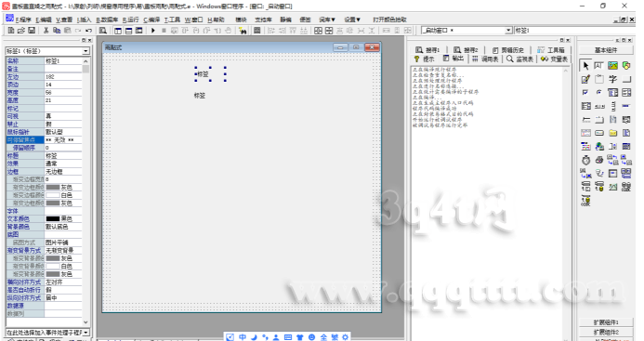
Task: Open the '_启动窗口' combo box dropdown
Action: coord(508,31)
